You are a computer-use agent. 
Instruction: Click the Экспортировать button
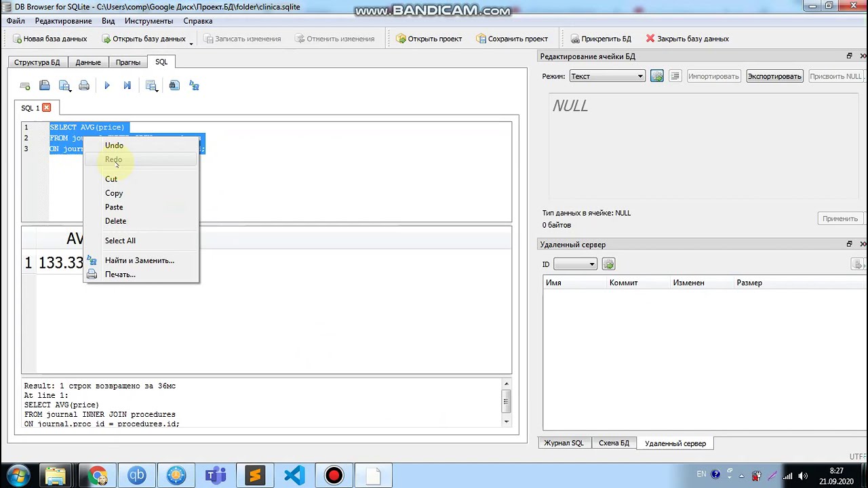coord(774,76)
